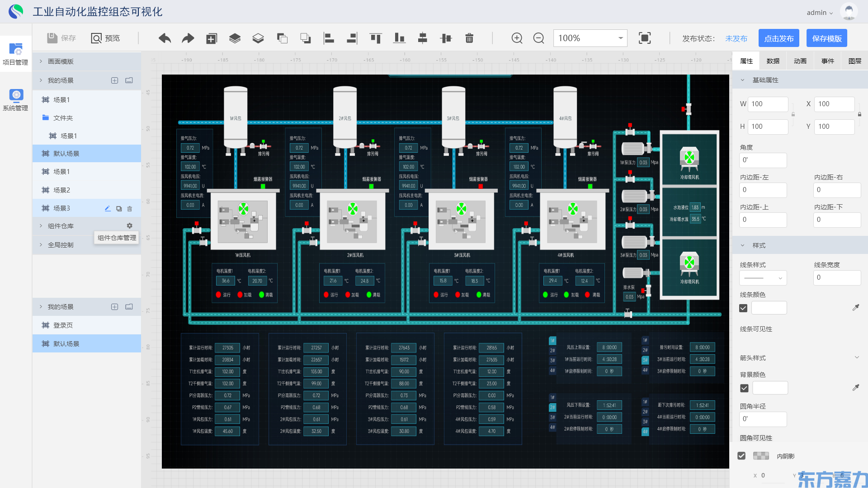Open the 100% zoom level dropdown
The height and width of the screenshot is (488, 868).
pyautogui.click(x=590, y=38)
